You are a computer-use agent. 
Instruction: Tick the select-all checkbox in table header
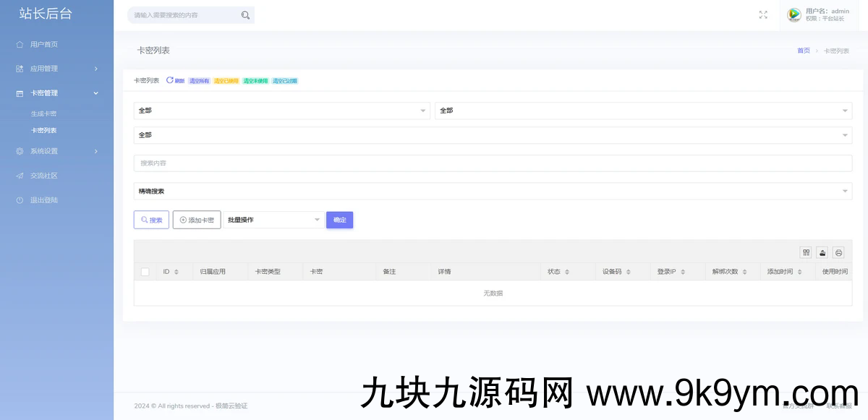coord(145,272)
